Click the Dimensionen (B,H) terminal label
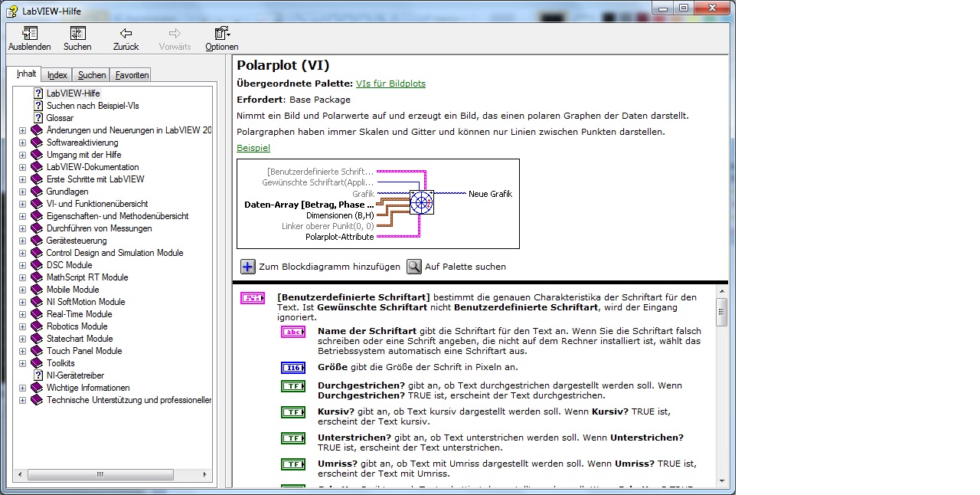 point(340,215)
